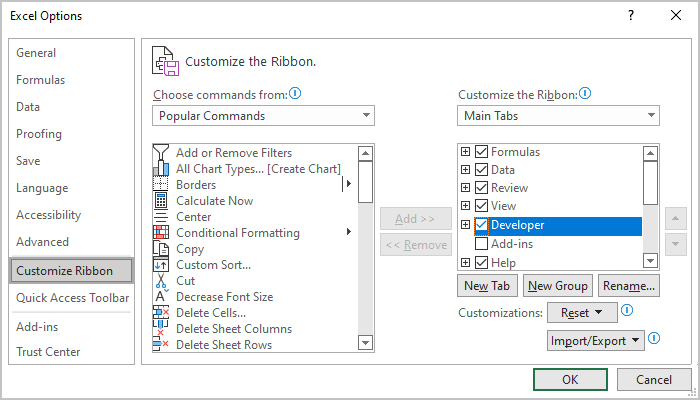Click the Calculate Now calculator icon
This screenshot has height=400, width=700.
[x=161, y=201]
